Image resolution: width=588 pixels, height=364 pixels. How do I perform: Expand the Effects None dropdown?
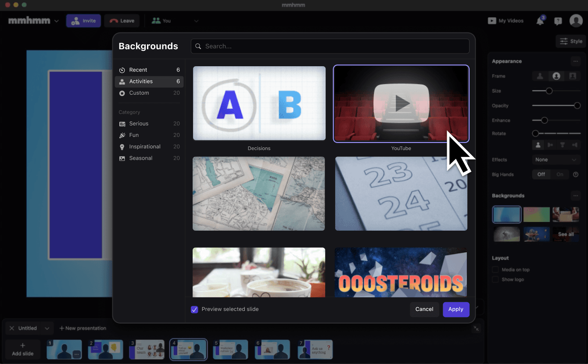tap(556, 160)
